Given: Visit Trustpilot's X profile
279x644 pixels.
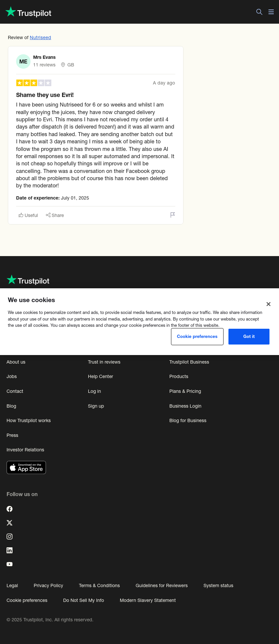Looking at the screenshot, I should click(x=10, y=523).
